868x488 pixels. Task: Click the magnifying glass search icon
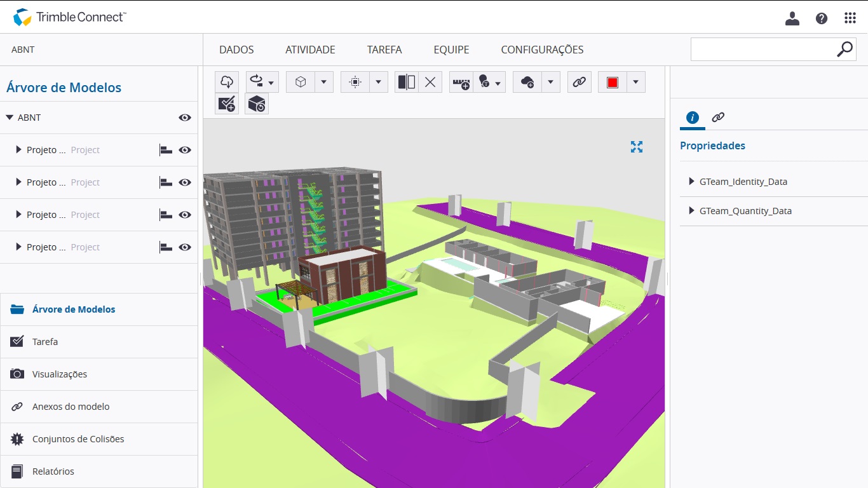(x=844, y=49)
